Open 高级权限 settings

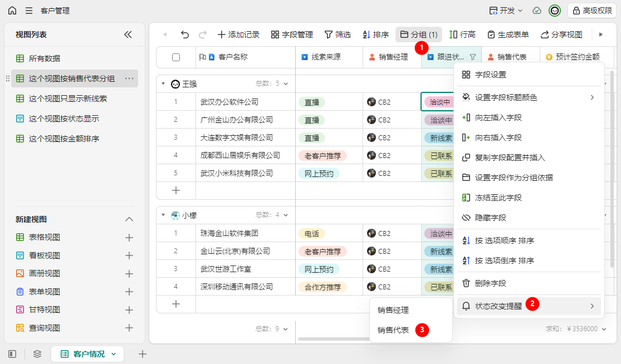(593, 11)
